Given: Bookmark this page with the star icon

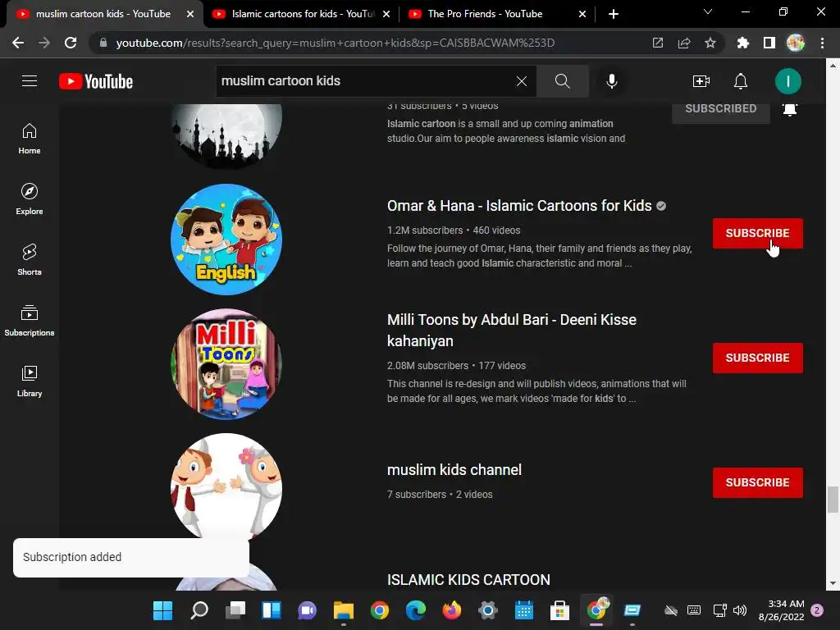Looking at the screenshot, I should click(x=710, y=43).
